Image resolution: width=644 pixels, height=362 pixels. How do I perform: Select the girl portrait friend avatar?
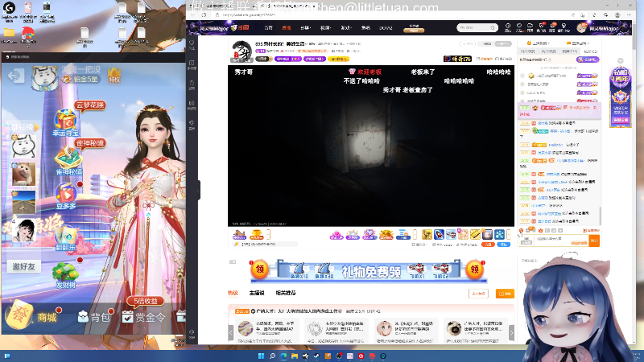(x=24, y=230)
